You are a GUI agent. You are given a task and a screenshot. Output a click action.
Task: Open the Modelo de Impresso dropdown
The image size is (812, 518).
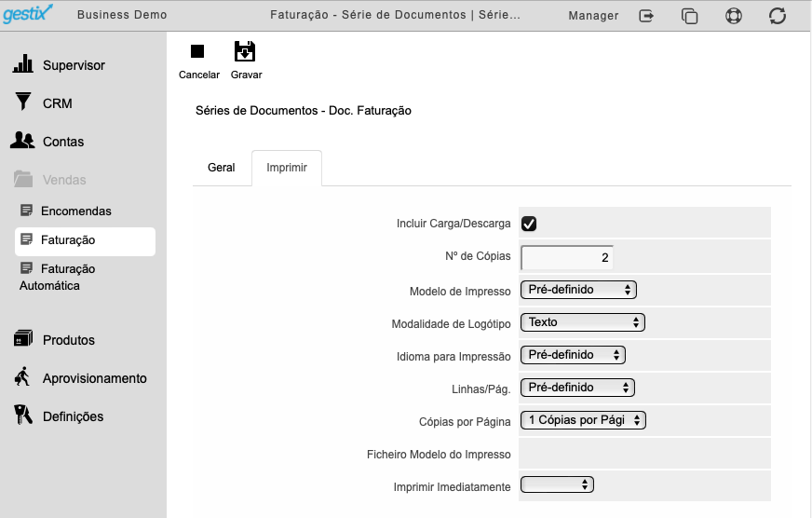[x=578, y=290]
